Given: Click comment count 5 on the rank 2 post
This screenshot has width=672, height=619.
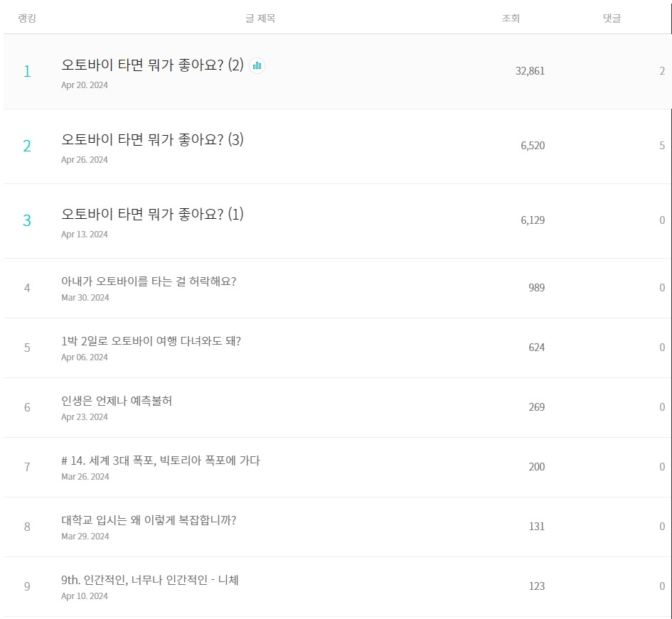Looking at the screenshot, I should [x=662, y=146].
